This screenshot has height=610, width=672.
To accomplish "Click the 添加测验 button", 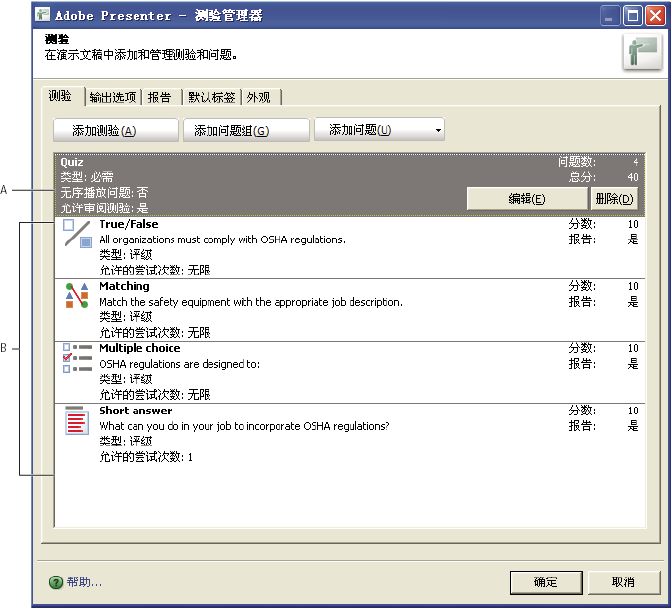I will click(x=116, y=130).
